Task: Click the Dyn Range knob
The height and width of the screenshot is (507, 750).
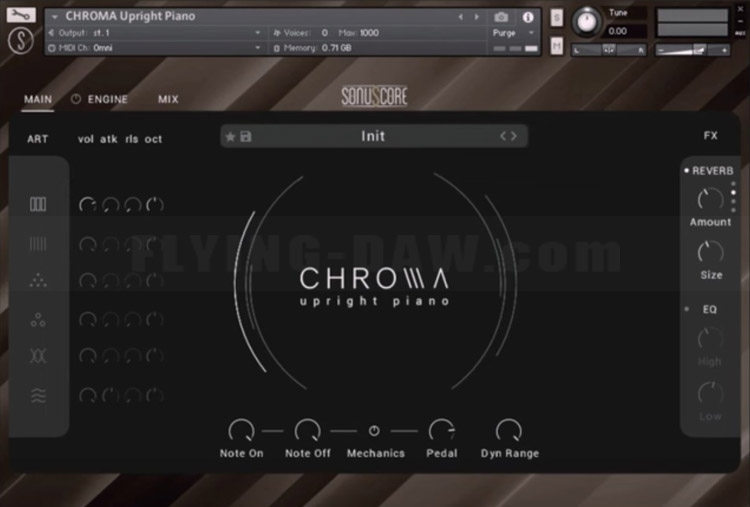Action: click(x=509, y=430)
